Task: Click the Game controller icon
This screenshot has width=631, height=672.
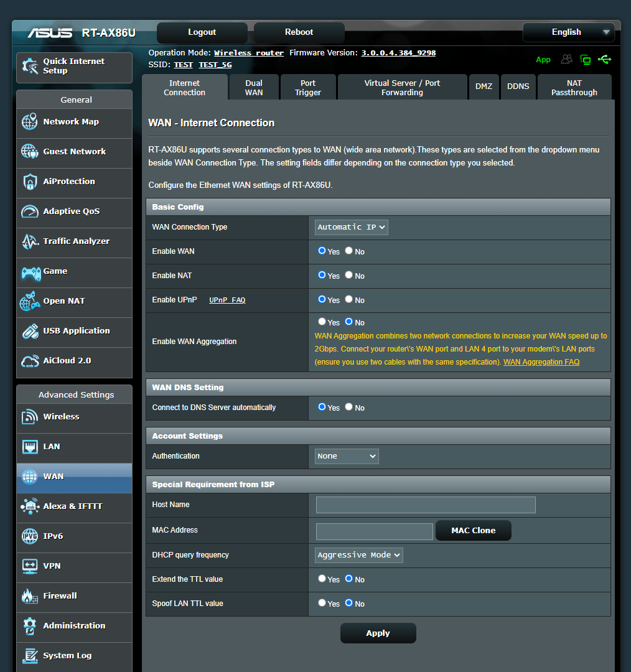Action: [x=31, y=273]
